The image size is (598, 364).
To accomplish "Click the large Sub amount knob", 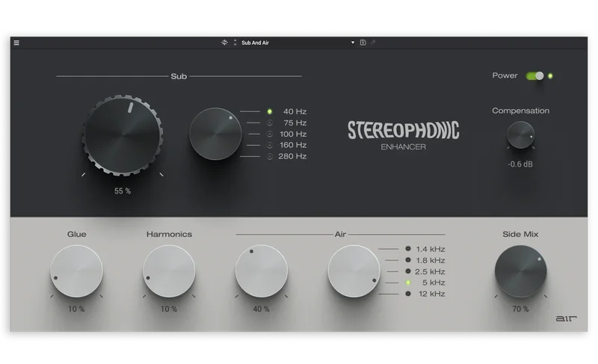I will pos(123,136).
